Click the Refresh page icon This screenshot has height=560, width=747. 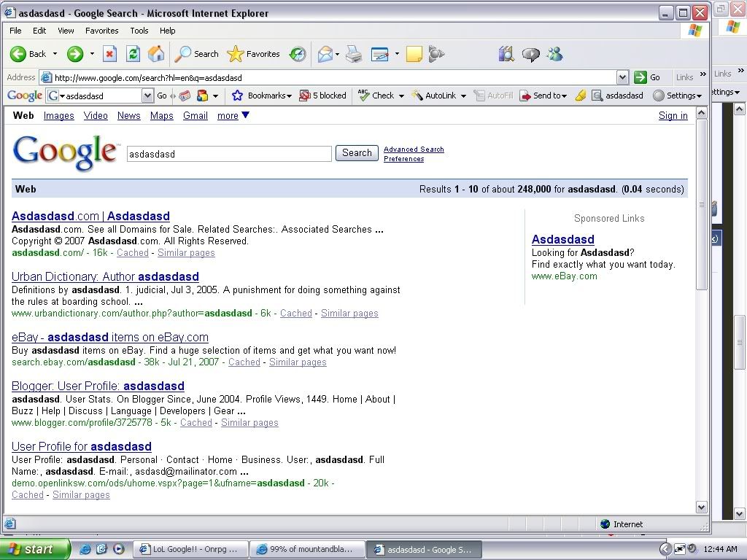(133, 54)
